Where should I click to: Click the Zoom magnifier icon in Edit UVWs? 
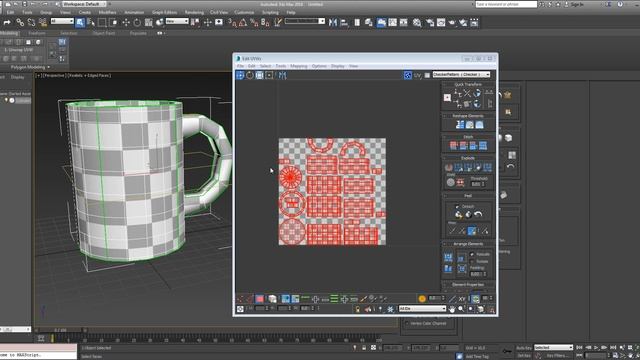click(x=461, y=309)
